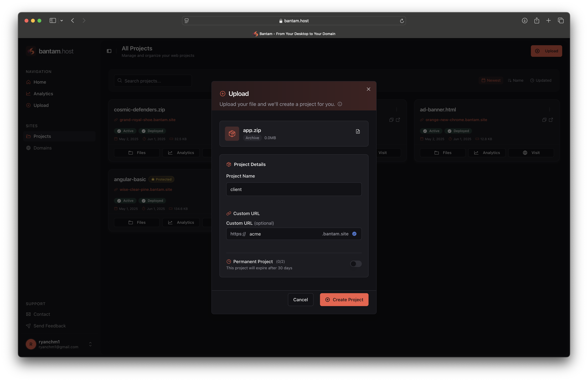Viewport: 588px width, 381px height.
Task: Visit the ad-banner.html site
Action: coord(531,153)
